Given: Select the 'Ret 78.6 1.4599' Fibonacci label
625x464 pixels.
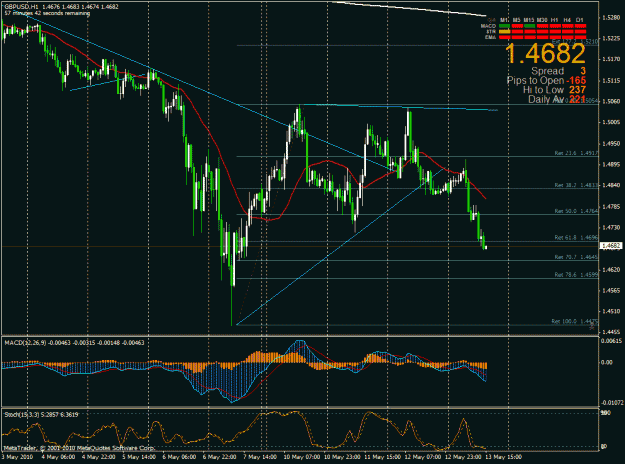Looking at the screenshot, I should coord(576,275).
